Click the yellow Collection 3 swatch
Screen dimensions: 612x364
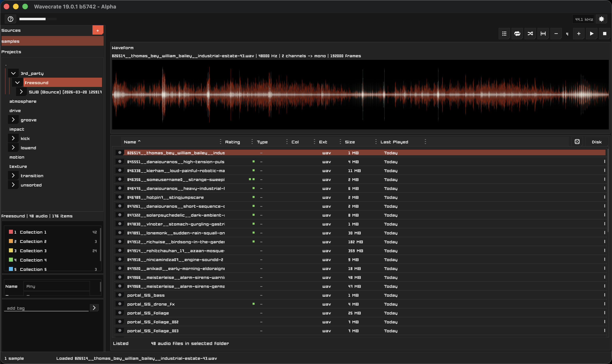[11, 250]
